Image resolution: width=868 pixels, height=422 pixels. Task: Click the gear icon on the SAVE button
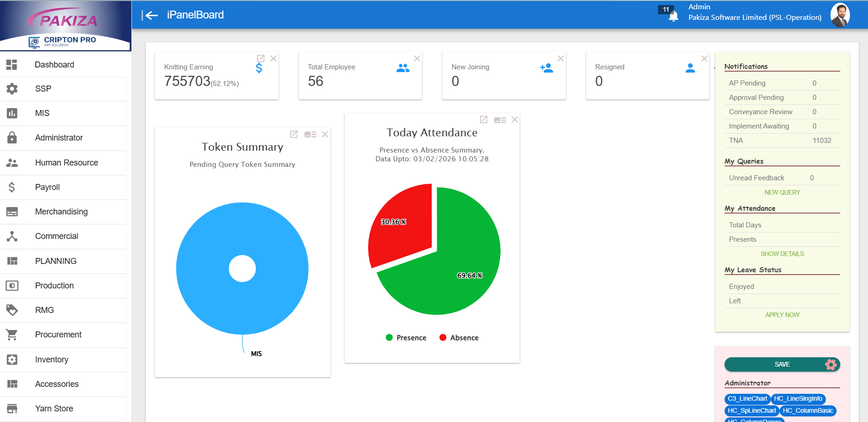(x=830, y=364)
